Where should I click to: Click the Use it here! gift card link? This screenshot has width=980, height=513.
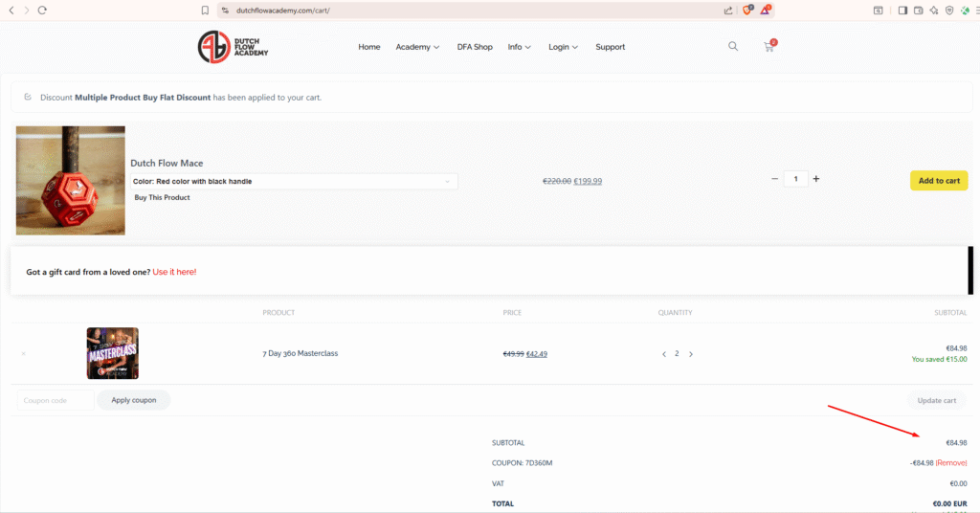pos(174,272)
